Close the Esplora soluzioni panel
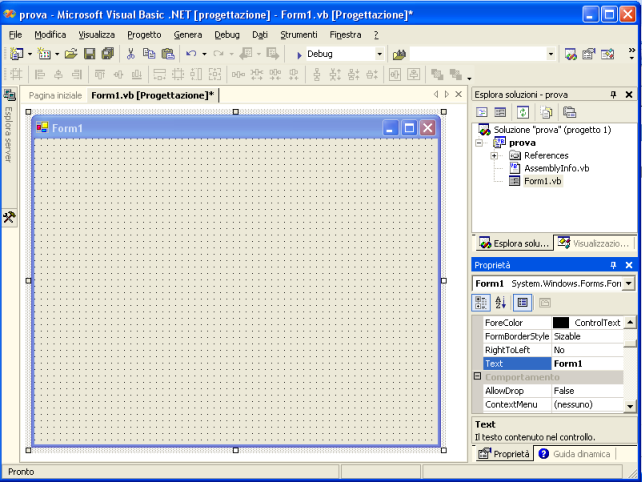 point(629,95)
